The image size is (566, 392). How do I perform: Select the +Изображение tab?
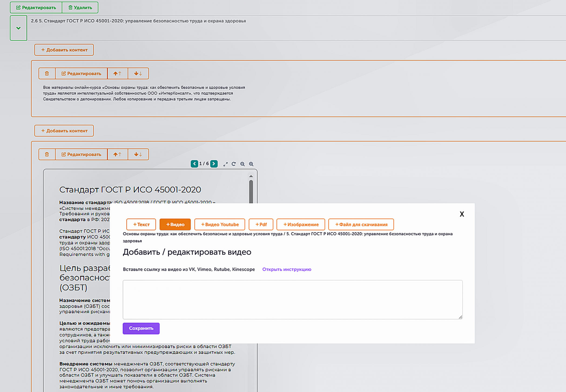[301, 225]
